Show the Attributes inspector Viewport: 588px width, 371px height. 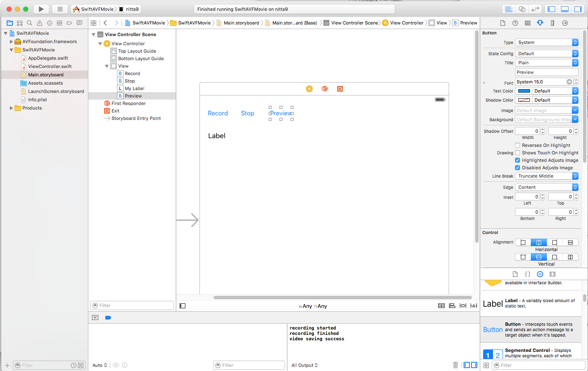540,23
